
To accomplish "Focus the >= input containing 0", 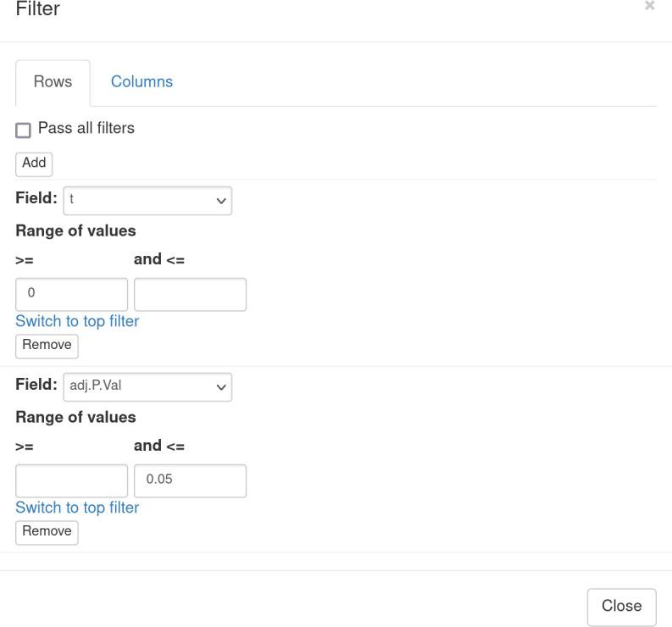I will [72, 294].
